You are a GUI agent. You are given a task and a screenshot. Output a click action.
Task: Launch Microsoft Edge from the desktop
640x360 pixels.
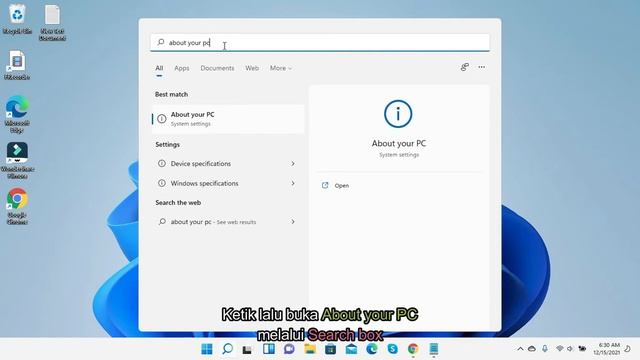pyautogui.click(x=17, y=113)
